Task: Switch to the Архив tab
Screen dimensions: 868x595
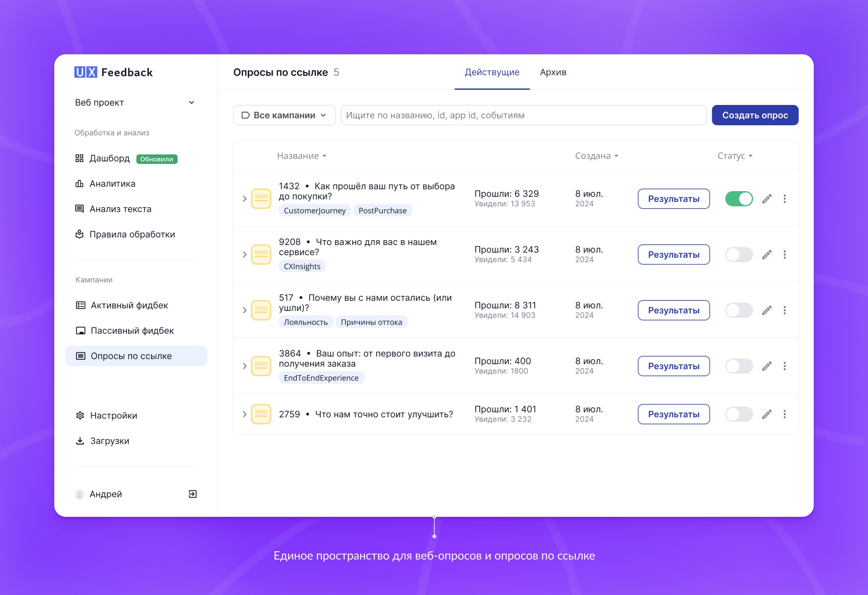Action: 553,72
